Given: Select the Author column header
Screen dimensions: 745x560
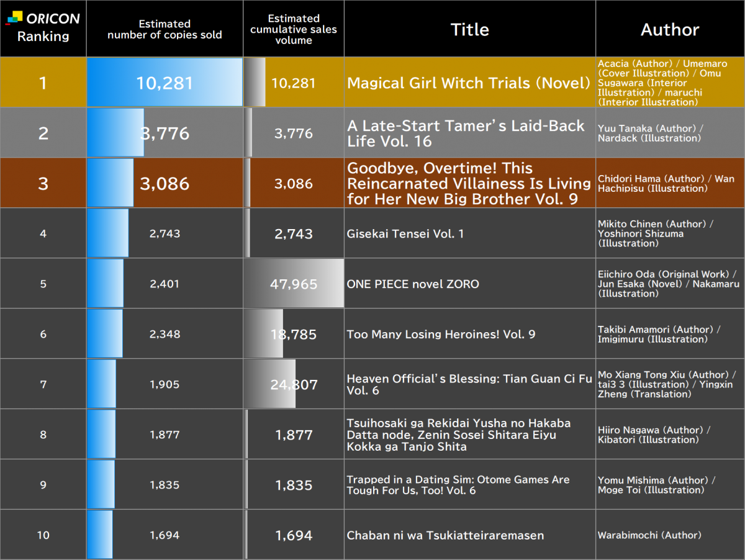Looking at the screenshot, I should (670, 29).
